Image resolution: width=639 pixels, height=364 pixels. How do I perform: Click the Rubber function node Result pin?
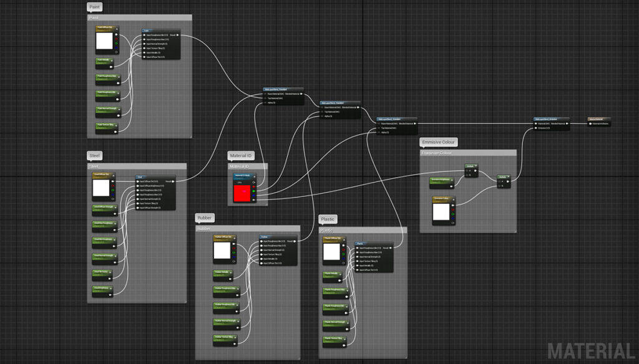tap(295, 241)
